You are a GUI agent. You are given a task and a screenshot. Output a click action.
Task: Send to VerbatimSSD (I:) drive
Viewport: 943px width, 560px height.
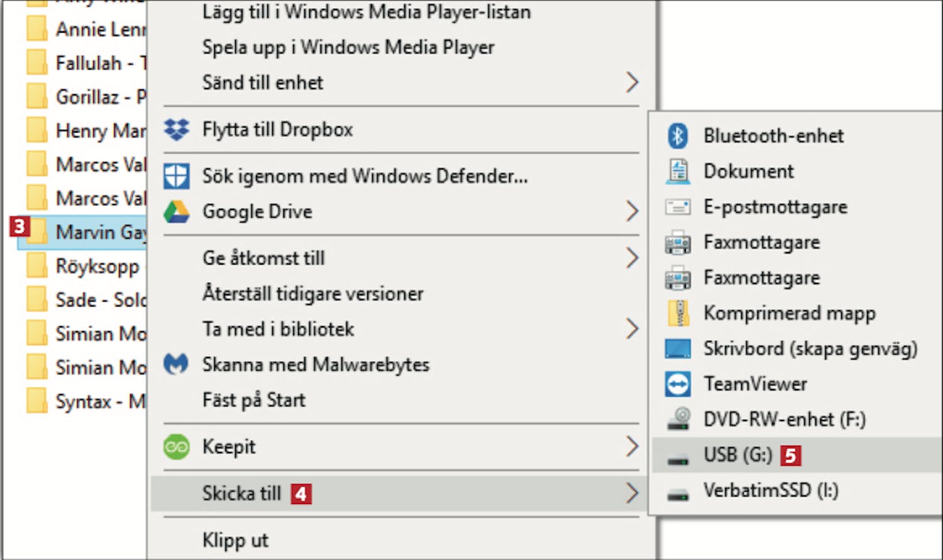(x=770, y=490)
